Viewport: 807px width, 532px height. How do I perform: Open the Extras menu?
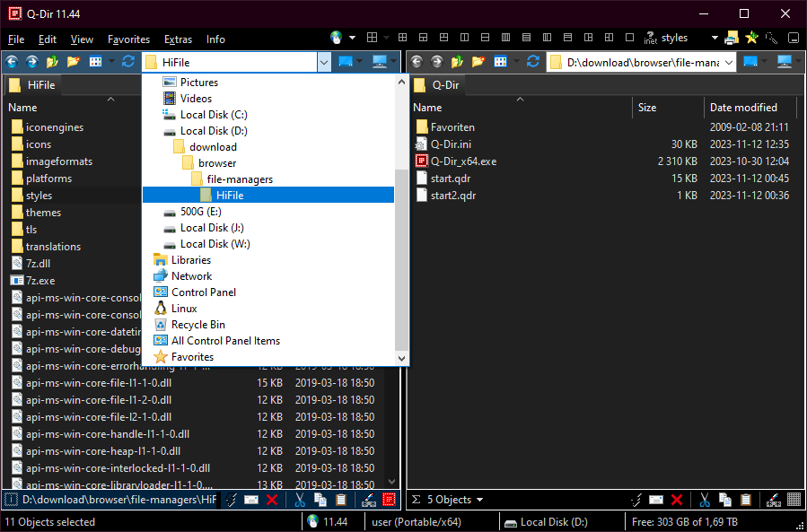tap(178, 39)
